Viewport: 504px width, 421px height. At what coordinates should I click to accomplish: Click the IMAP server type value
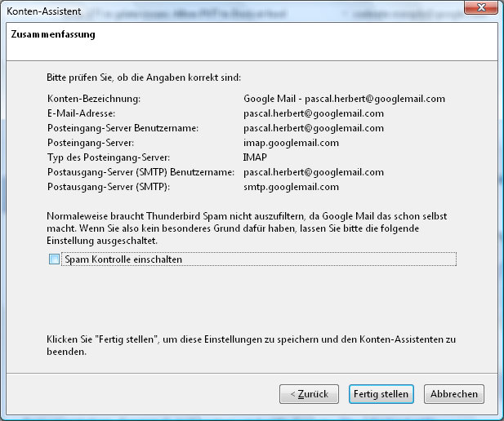(255, 157)
